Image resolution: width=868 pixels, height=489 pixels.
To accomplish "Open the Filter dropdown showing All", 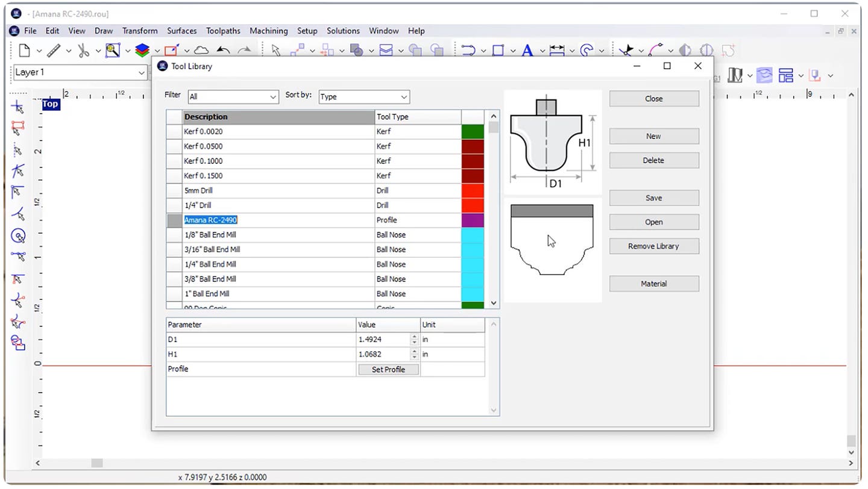I will pyautogui.click(x=233, y=96).
